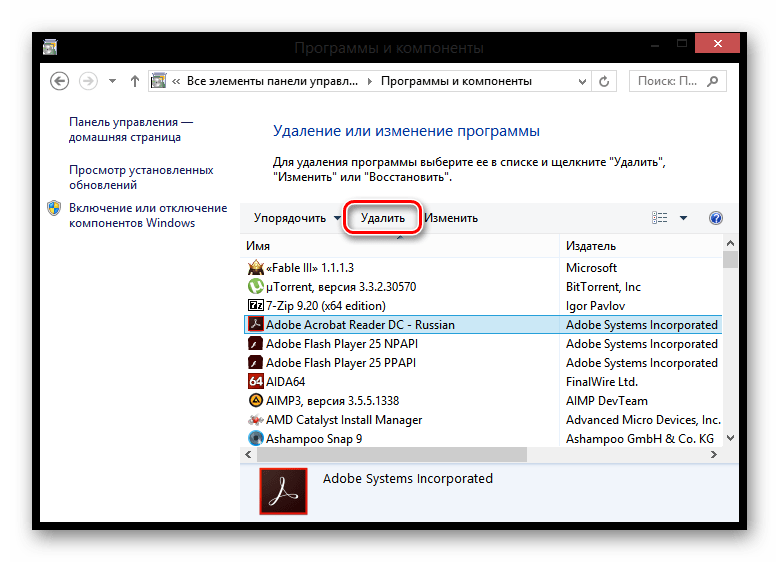Select the AIMP3 icon

tap(255, 400)
